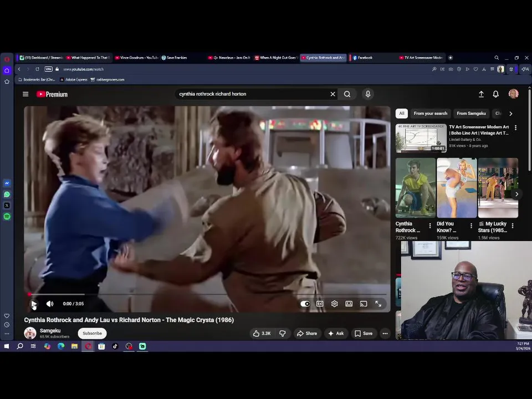Open Samgeku channel avatar
Image resolution: width=532 pixels, height=399 pixels.
pyautogui.click(x=30, y=333)
